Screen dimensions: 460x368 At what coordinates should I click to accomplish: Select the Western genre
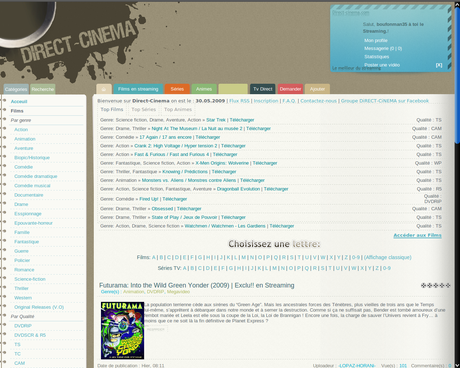(23, 297)
